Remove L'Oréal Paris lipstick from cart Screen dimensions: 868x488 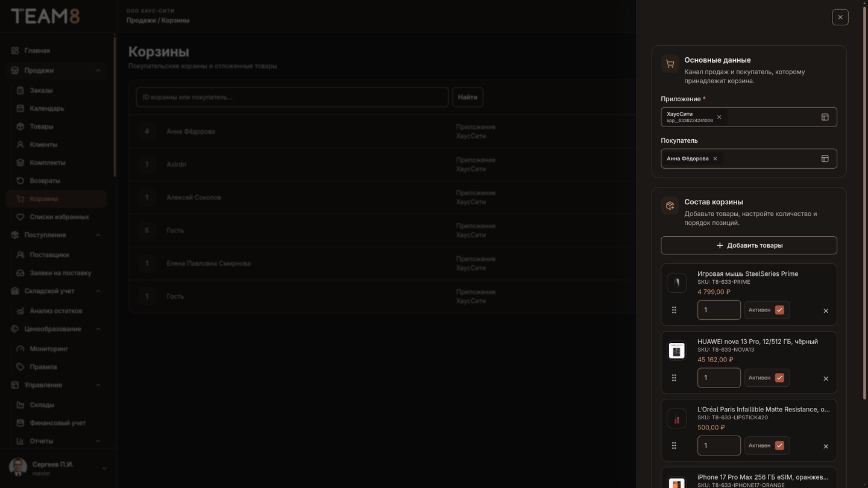(x=826, y=446)
